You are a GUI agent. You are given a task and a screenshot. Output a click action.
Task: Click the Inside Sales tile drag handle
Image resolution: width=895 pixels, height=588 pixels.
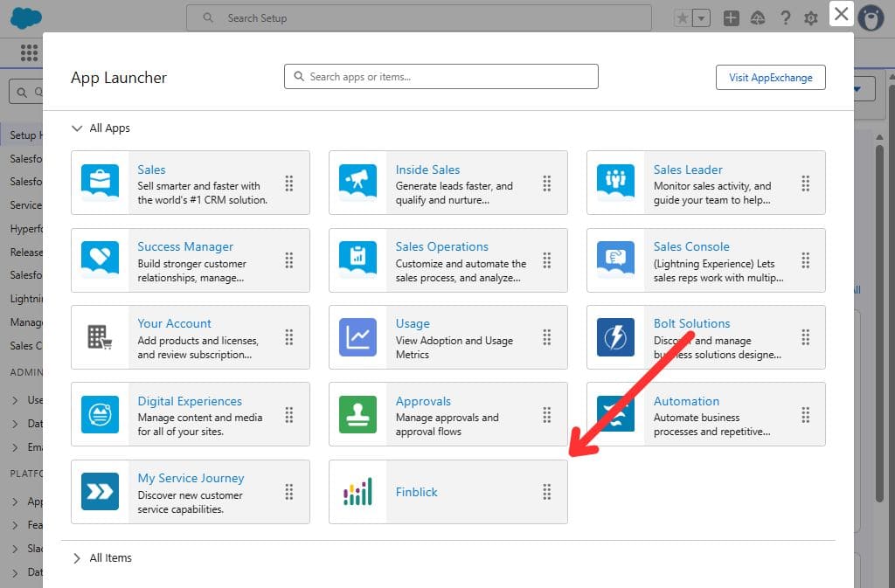547,183
